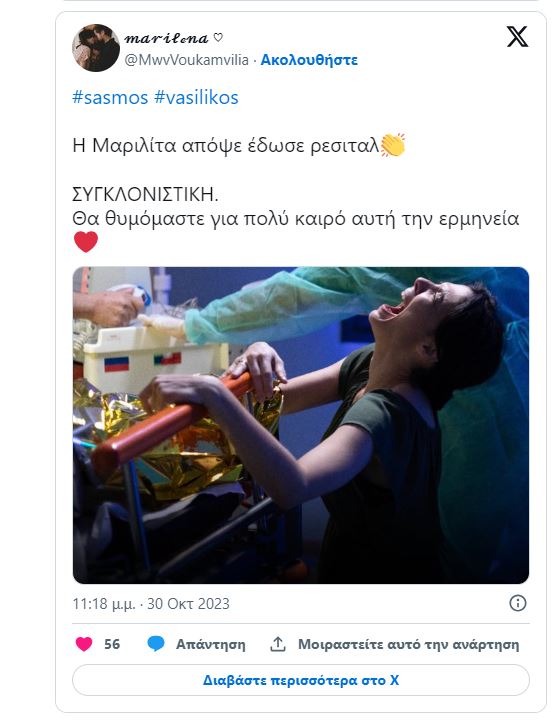Tap the share upload arrow icon
559x721 pixels.
point(278,644)
